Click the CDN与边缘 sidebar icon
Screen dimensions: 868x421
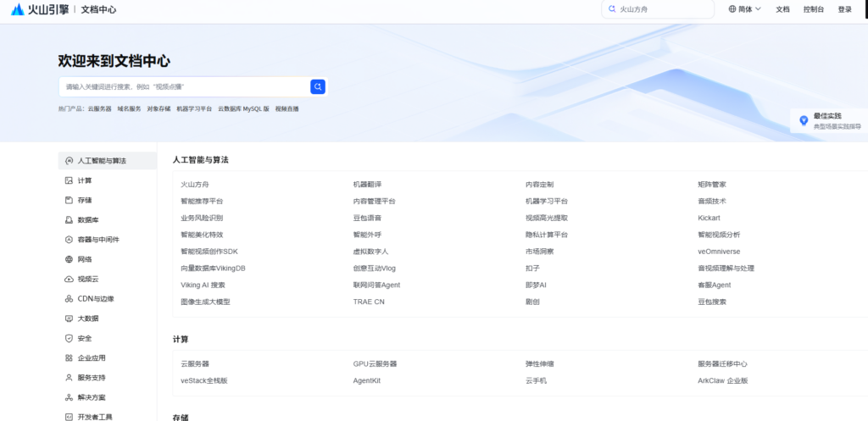[69, 299]
